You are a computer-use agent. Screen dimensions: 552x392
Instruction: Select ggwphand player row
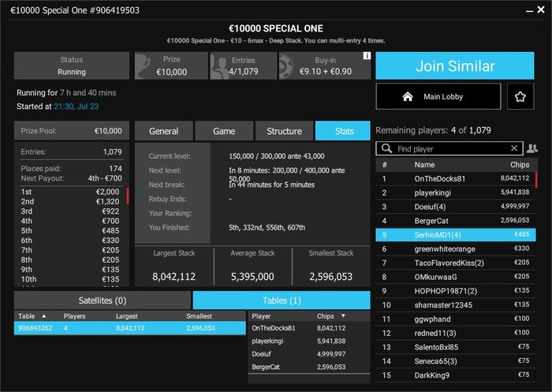[456, 319]
